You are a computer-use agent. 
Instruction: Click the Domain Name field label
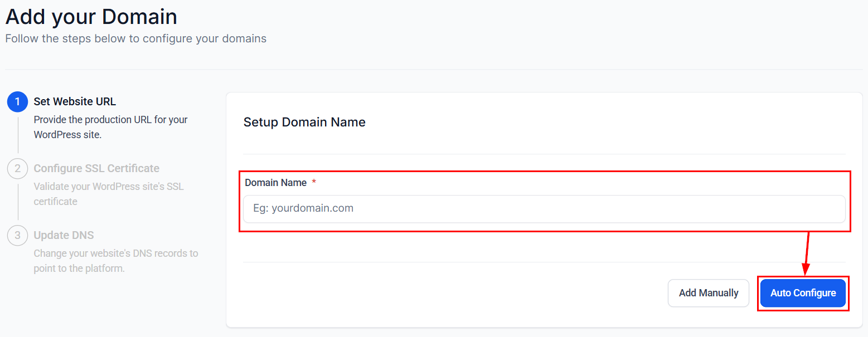coord(275,183)
